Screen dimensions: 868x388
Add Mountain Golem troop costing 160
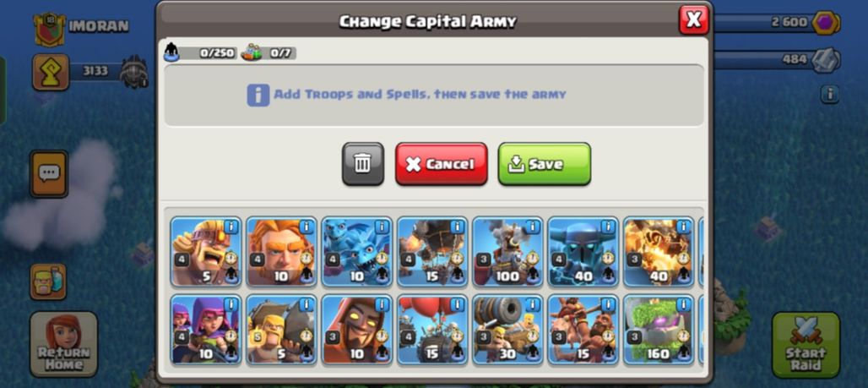click(x=659, y=330)
